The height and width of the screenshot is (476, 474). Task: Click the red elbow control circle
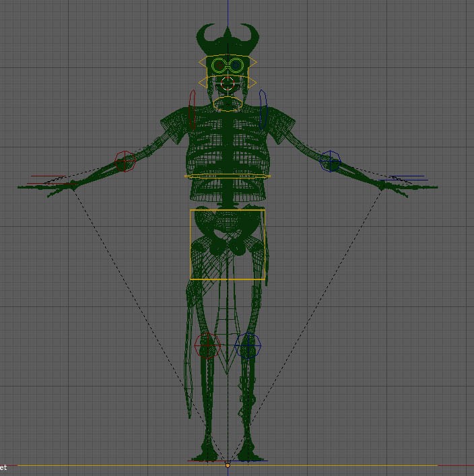tap(125, 162)
